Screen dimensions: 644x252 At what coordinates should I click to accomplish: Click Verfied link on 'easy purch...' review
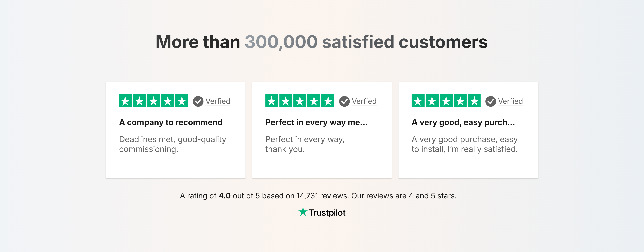(x=510, y=101)
